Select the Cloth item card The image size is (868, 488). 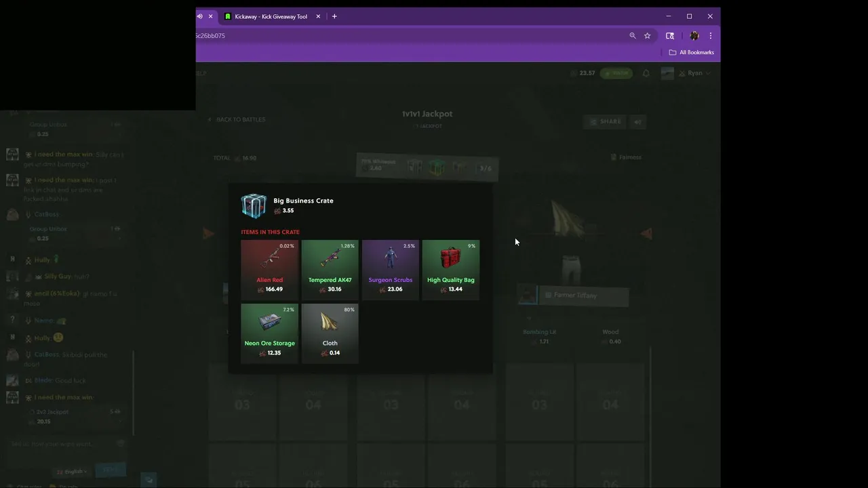330,333
